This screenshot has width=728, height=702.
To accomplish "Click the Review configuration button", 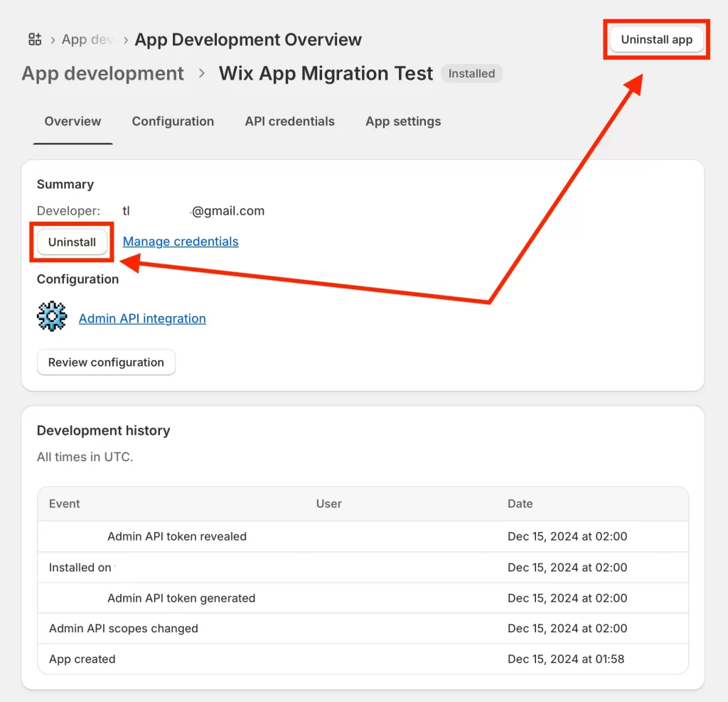I will (105, 362).
